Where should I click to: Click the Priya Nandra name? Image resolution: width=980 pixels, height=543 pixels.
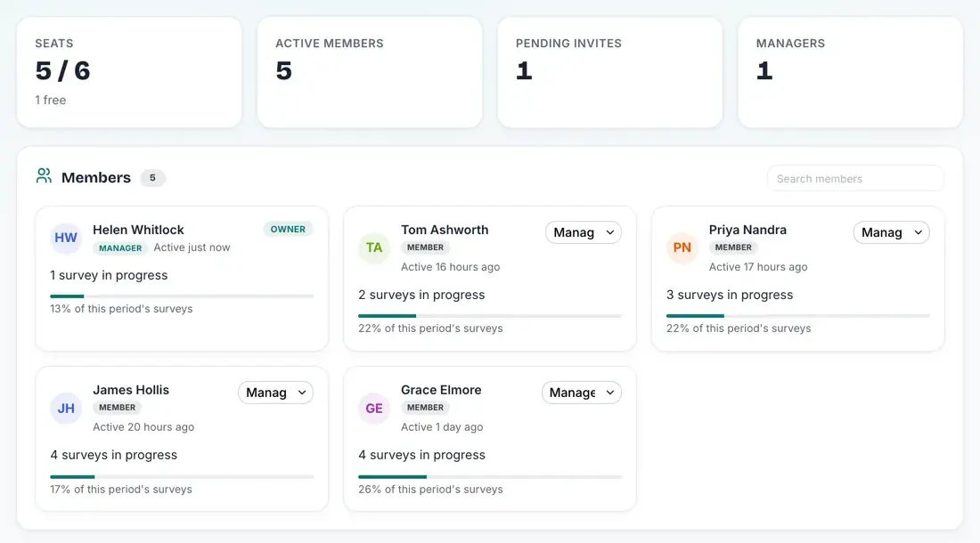(x=747, y=230)
